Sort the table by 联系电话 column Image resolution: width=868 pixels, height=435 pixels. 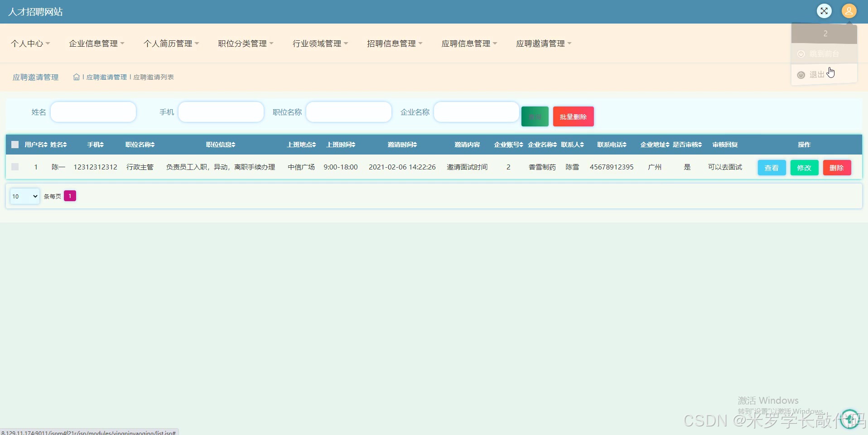612,145
